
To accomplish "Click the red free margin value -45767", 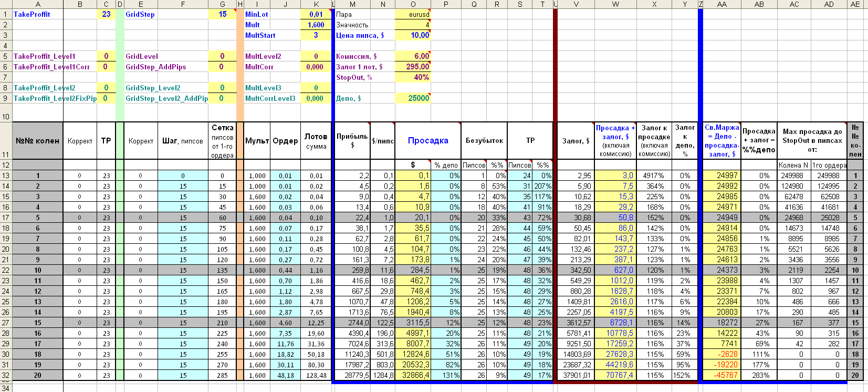I will [722, 375].
